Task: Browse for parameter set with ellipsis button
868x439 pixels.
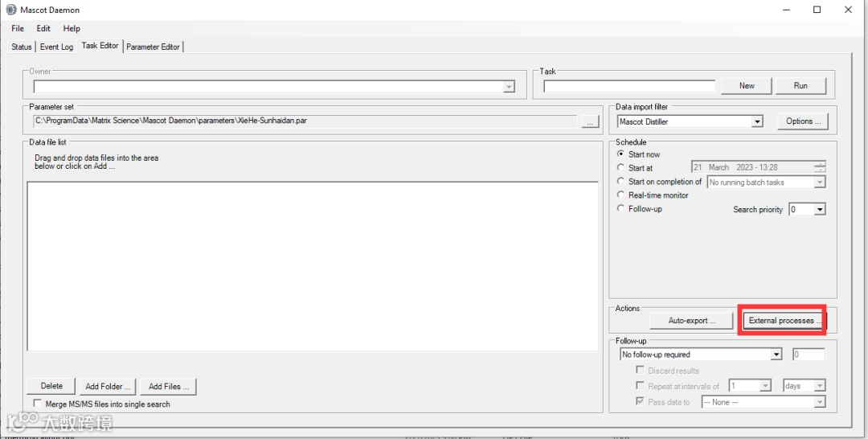Action: coord(590,121)
